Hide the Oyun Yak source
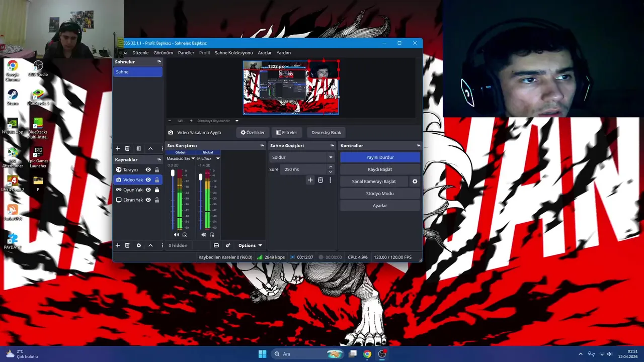 click(148, 190)
